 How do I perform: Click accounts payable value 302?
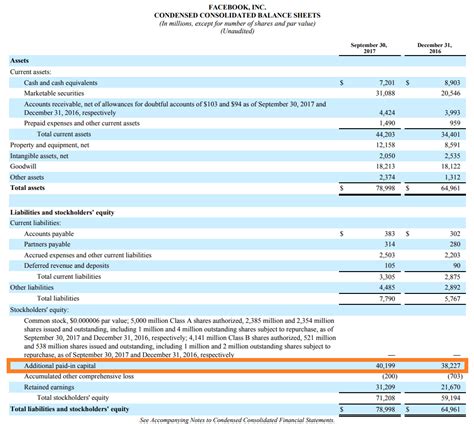(455, 234)
